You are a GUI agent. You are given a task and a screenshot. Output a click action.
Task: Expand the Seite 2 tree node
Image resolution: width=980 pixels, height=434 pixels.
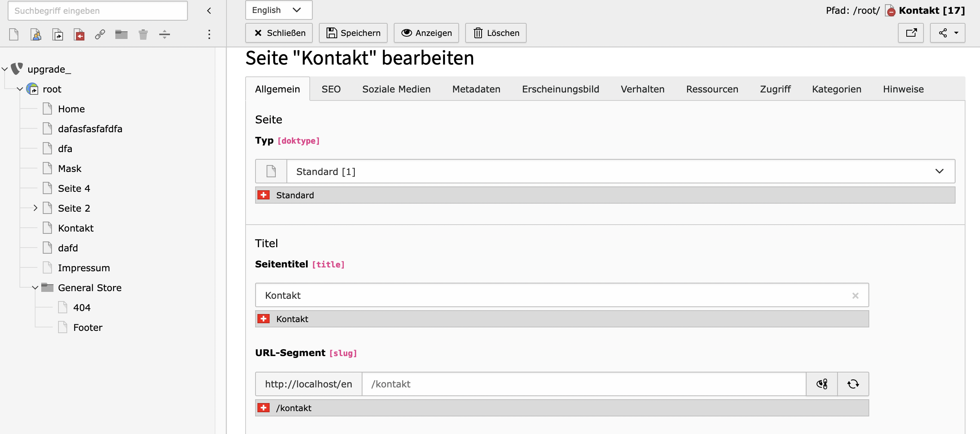pos(35,208)
